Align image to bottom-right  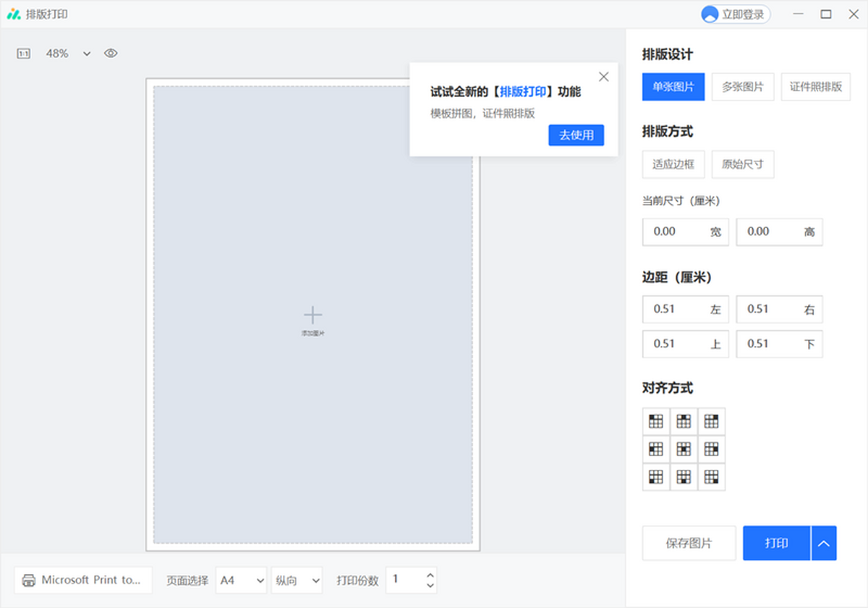coord(712,477)
